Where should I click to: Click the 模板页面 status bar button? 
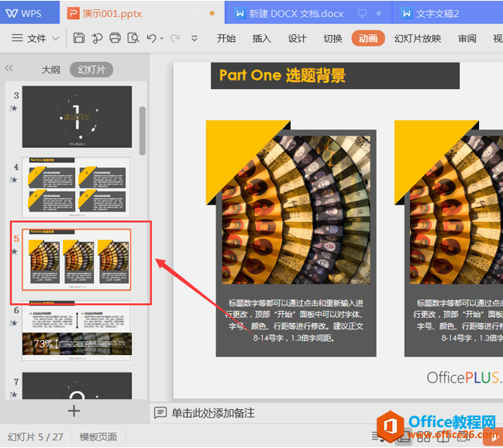[98, 437]
